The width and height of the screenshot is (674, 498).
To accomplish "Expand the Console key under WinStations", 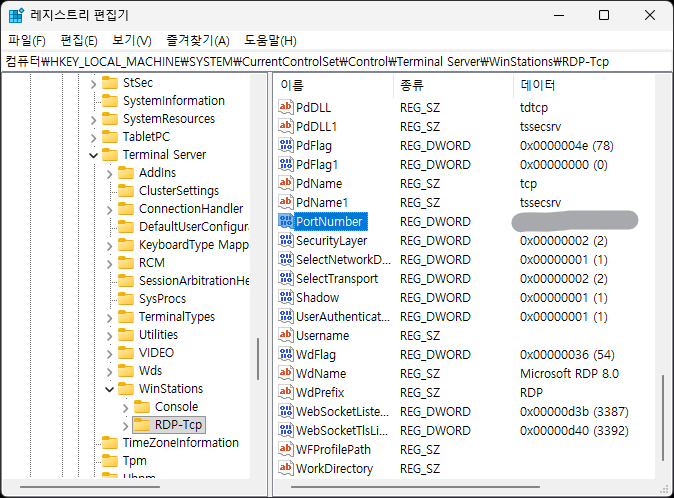I will pyautogui.click(x=125, y=407).
